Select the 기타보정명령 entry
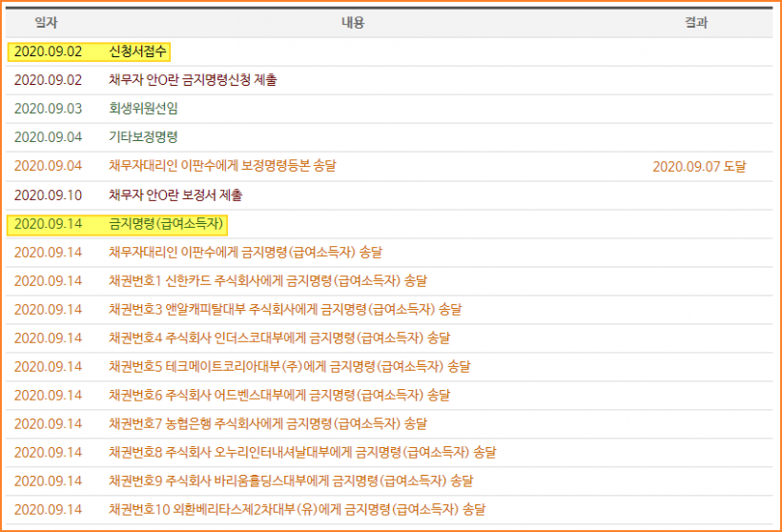The height and width of the screenshot is (532, 782). click(143, 137)
